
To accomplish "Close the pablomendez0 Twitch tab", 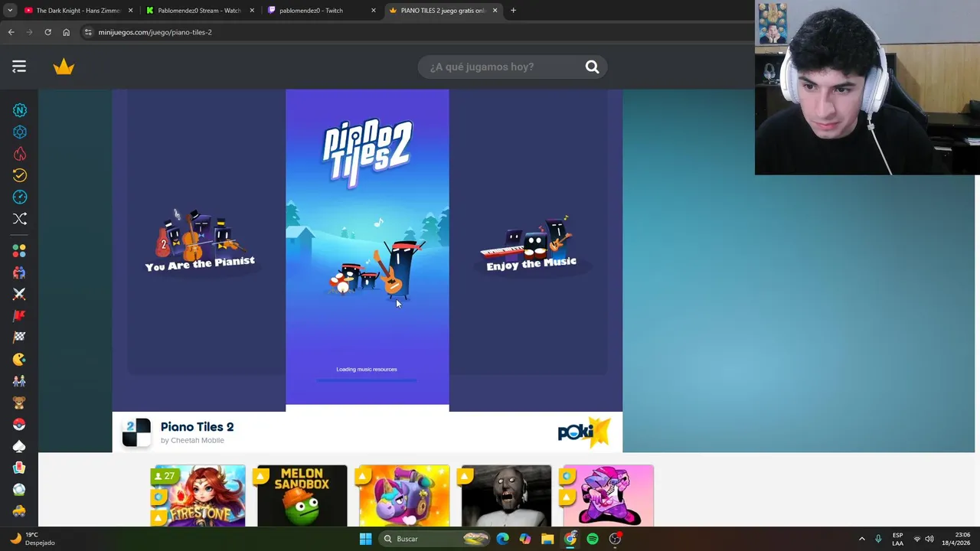I will pos(374,11).
